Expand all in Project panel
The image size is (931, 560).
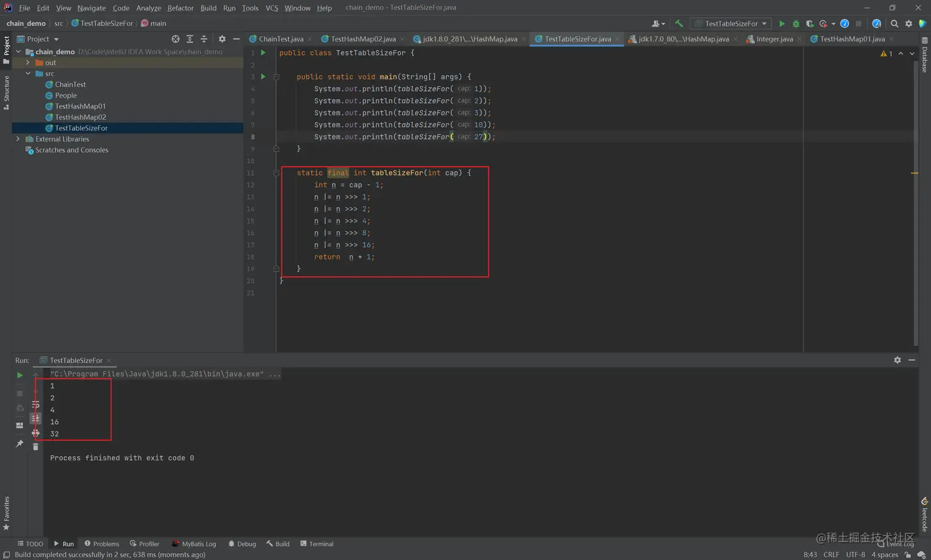[x=190, y=39]
